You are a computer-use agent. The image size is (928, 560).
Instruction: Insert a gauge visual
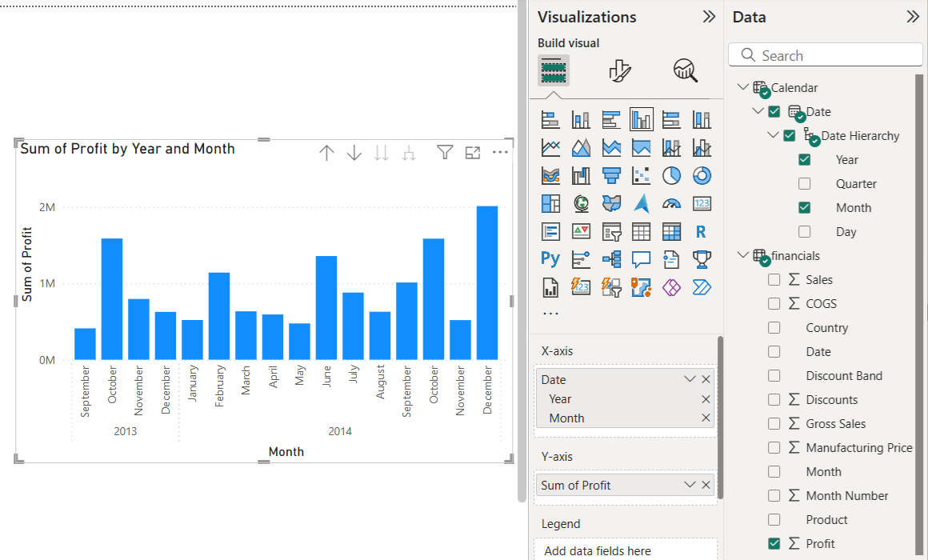671,203
